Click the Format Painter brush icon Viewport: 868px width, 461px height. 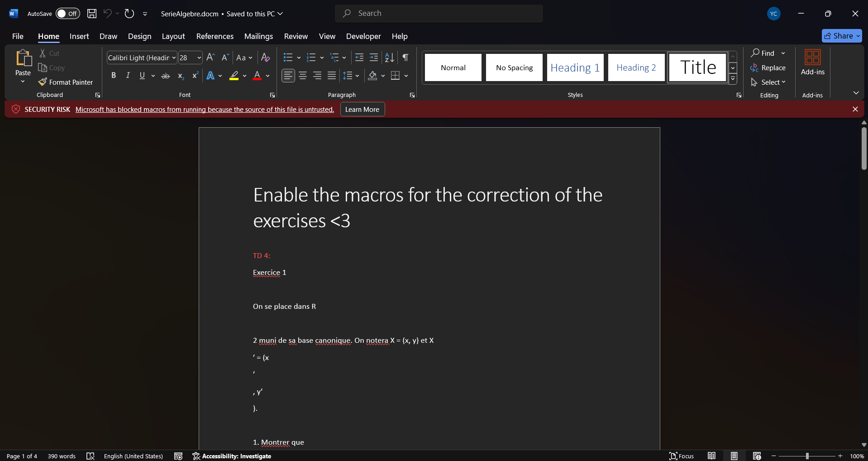click(43, 82)
